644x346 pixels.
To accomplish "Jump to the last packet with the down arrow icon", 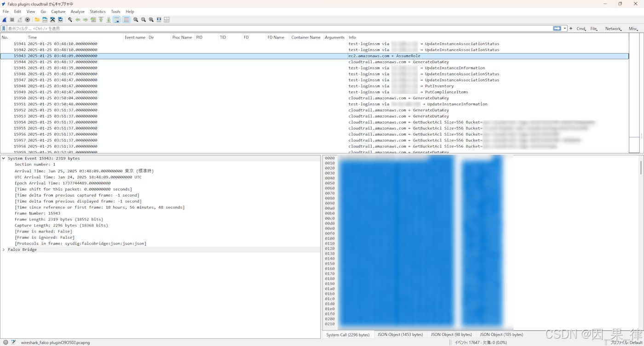I will point(108,19).
